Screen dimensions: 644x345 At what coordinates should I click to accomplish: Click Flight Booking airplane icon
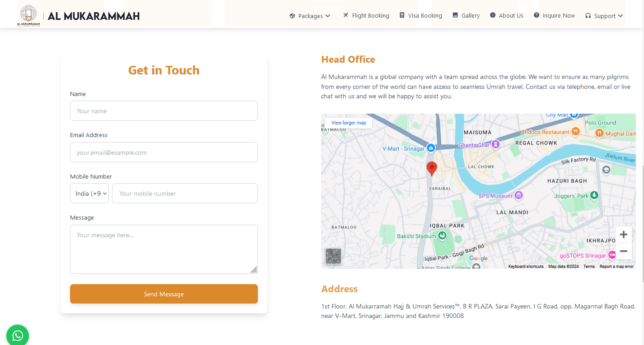pos(346,15)
